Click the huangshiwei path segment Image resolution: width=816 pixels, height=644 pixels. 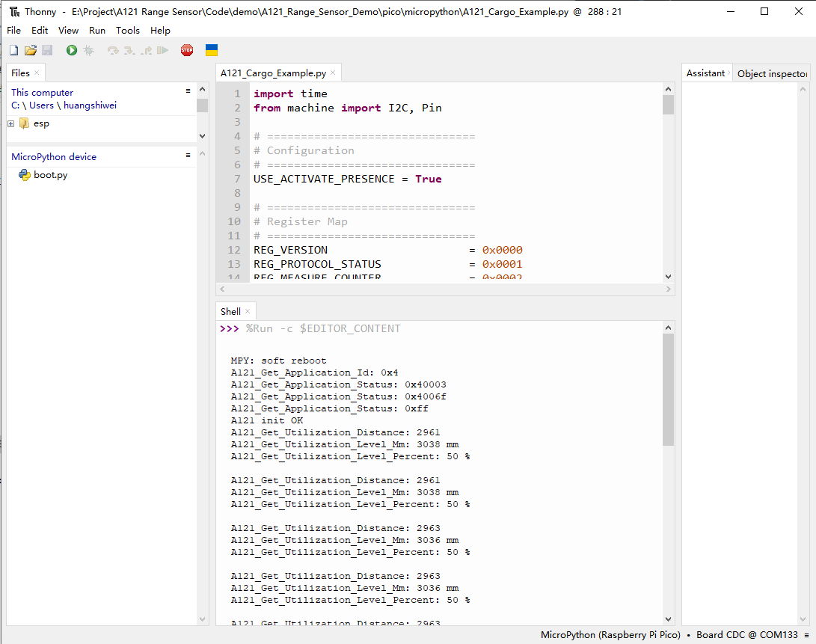point(90,105)
